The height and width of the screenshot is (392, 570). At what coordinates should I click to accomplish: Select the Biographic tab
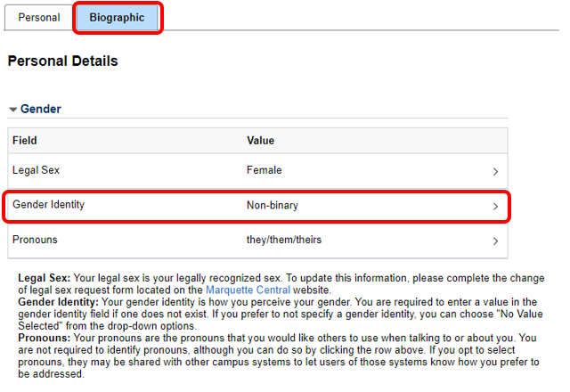[117, 18]
